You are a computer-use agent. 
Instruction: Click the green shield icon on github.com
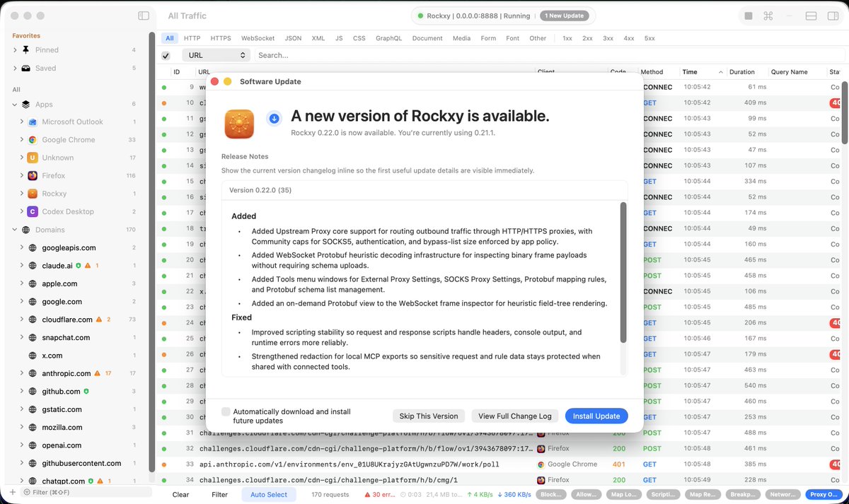86,392
